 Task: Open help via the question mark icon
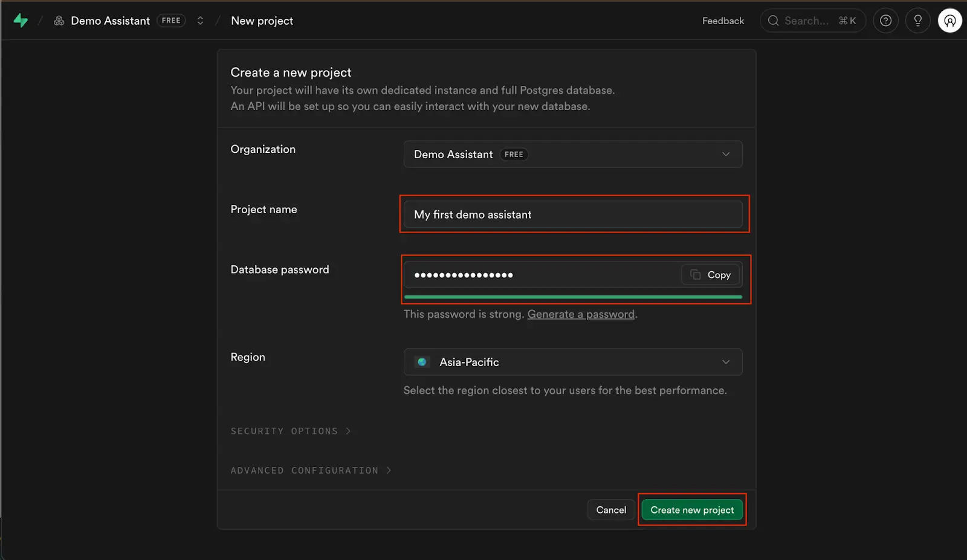pyautogui.click(x=885, y=20)
